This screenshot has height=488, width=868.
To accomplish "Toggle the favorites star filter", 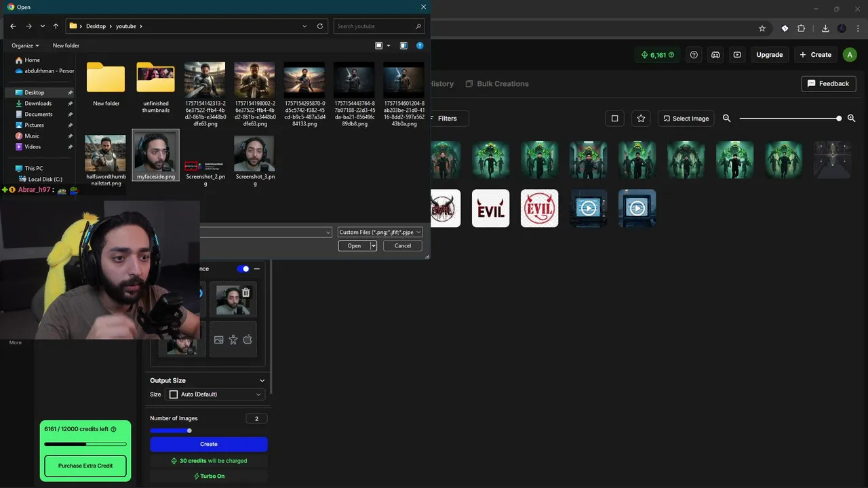I will click(x=641, y=118).
